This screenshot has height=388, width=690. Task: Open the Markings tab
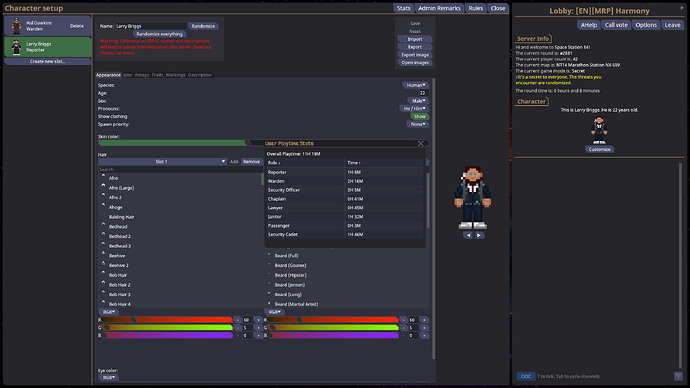click(x=176, y=75)
